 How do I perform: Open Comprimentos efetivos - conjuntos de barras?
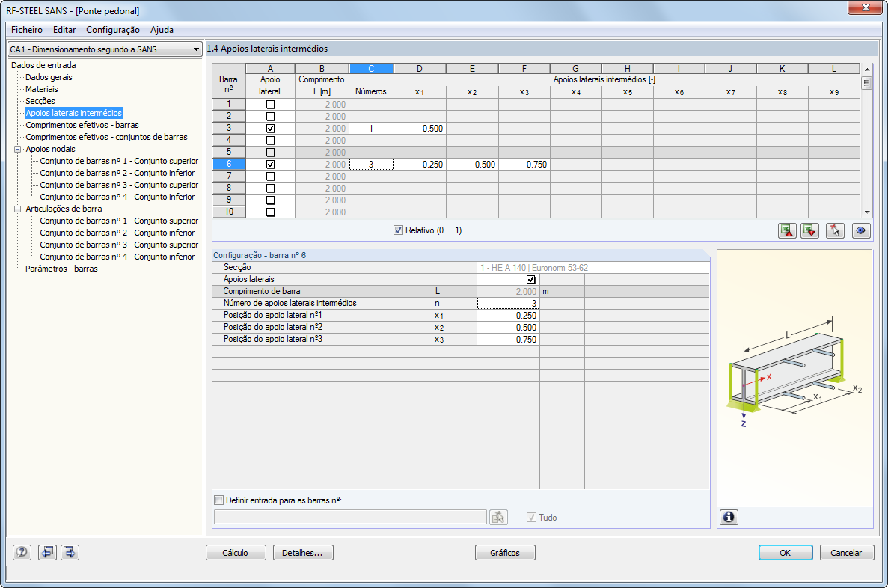click(106, 137)
